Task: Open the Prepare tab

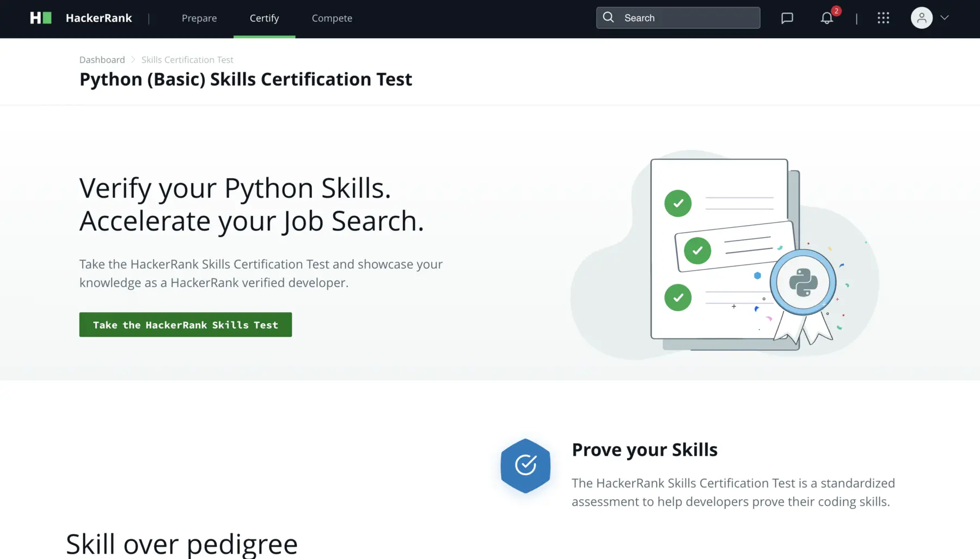Action: tap(199, 18)
